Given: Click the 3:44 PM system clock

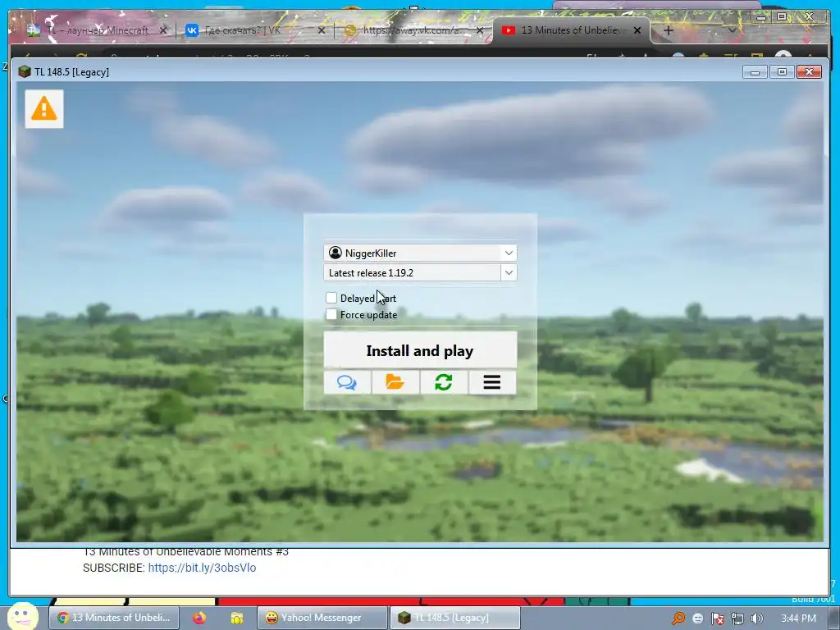Looking at the screenshot, I should point(798,619).
